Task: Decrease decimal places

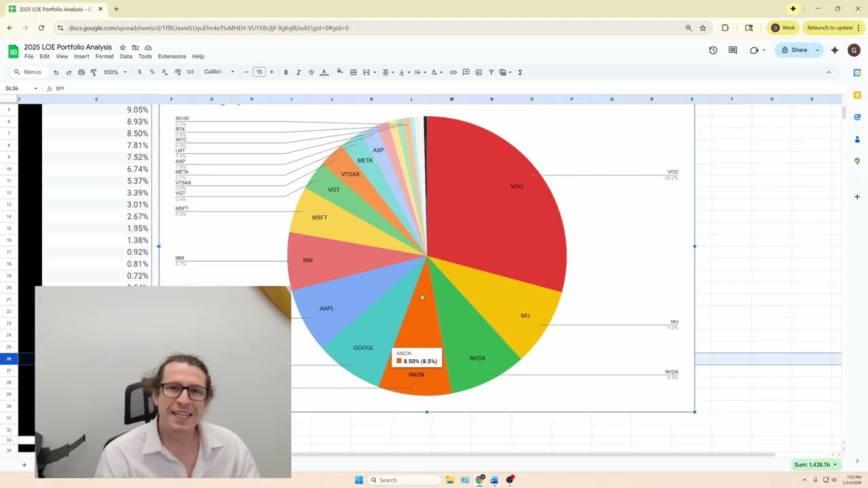Action: point(165,72)
